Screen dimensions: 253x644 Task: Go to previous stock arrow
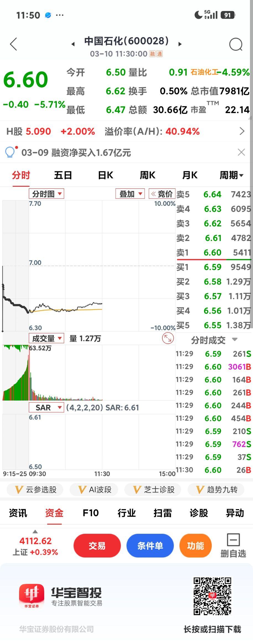tap(73, 44)
